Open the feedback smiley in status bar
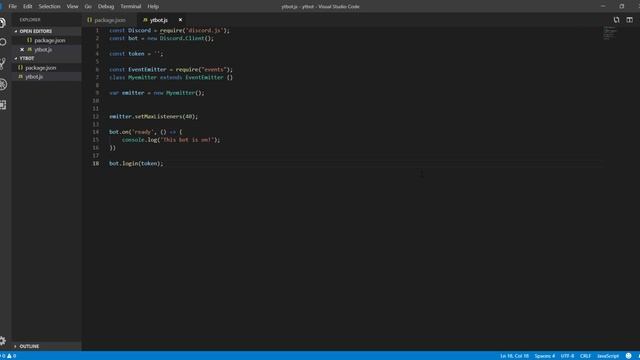640x360 pixels. click(628, 356)
